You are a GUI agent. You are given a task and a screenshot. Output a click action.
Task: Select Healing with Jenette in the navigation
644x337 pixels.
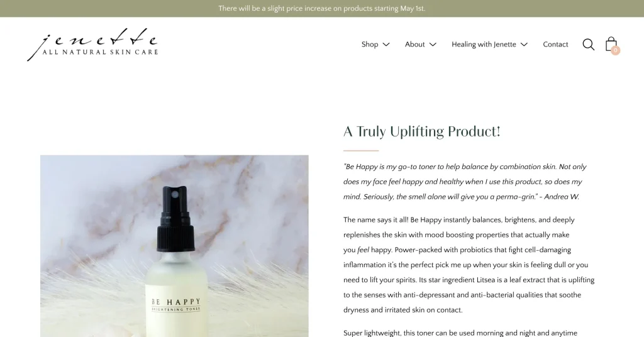point(484,45)
